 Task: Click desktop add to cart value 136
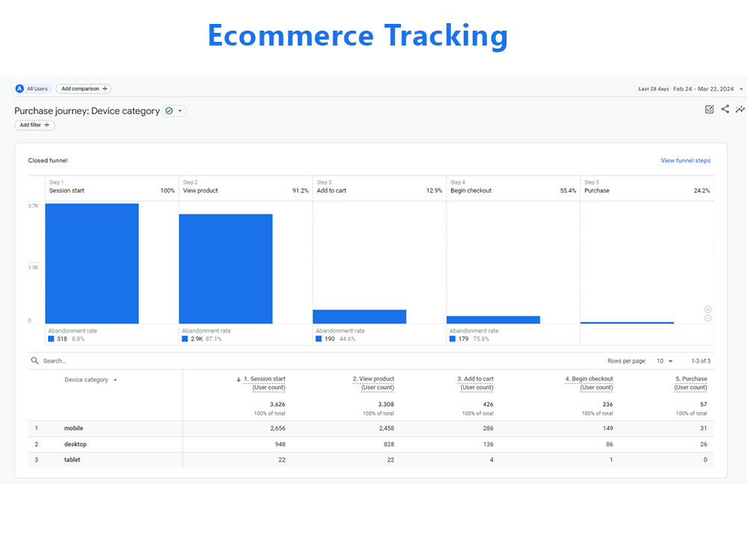(489, 444)
